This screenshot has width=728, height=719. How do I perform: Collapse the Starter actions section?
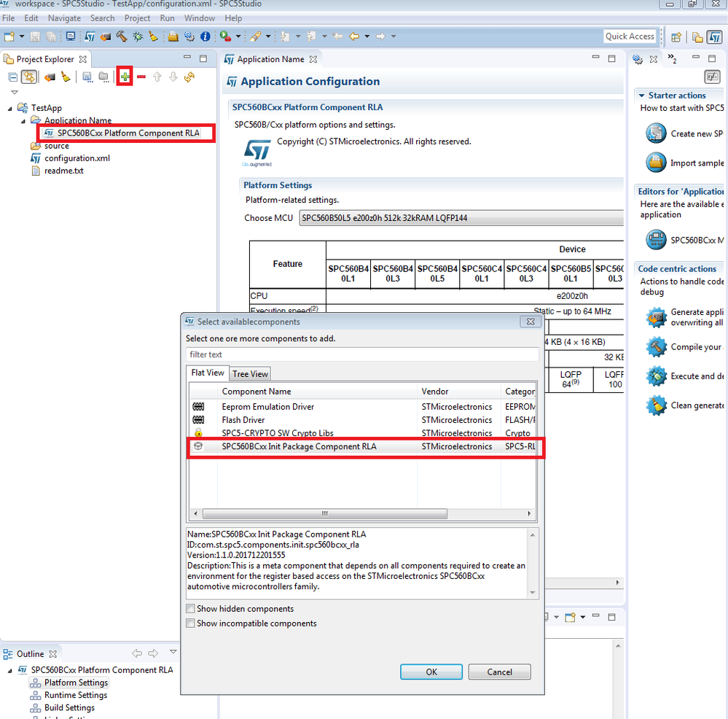click(x=641, y=96)
